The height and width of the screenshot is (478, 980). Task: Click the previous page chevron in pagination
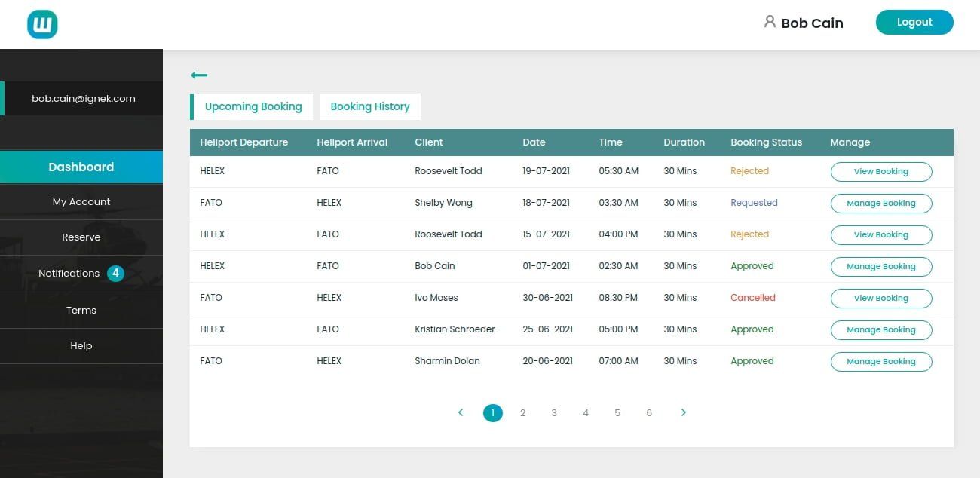(x=461, y=412)
